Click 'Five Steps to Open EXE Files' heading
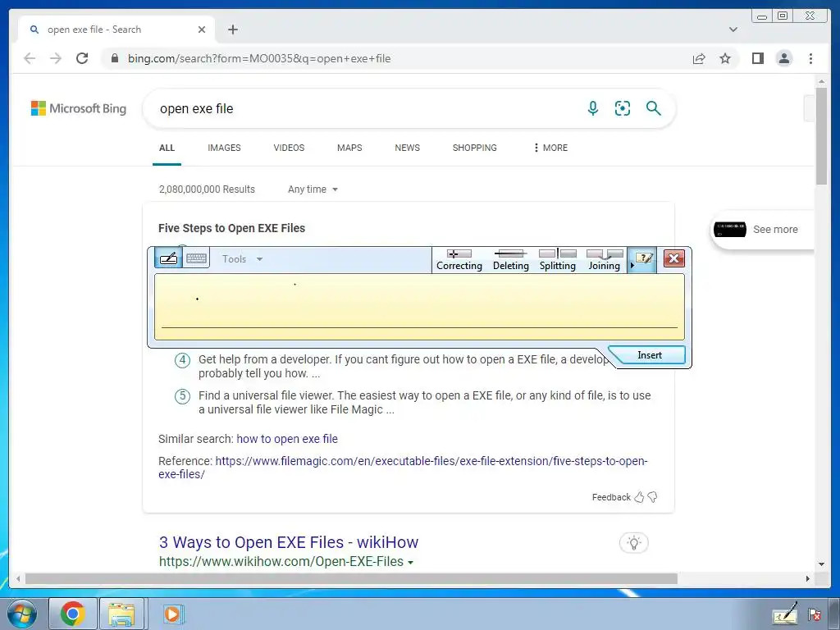The image size is (840, 630). 231,228
